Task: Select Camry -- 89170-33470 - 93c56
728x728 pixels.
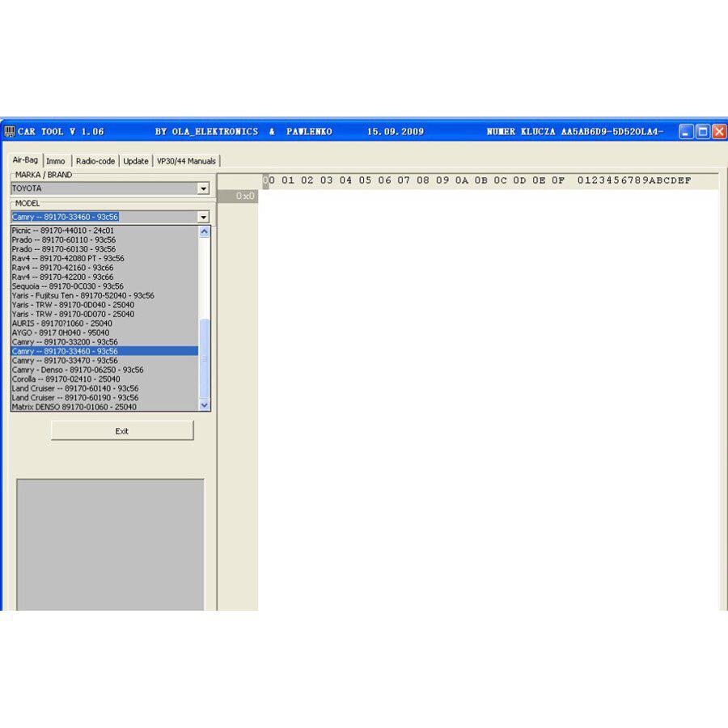Action: (104, 360)
